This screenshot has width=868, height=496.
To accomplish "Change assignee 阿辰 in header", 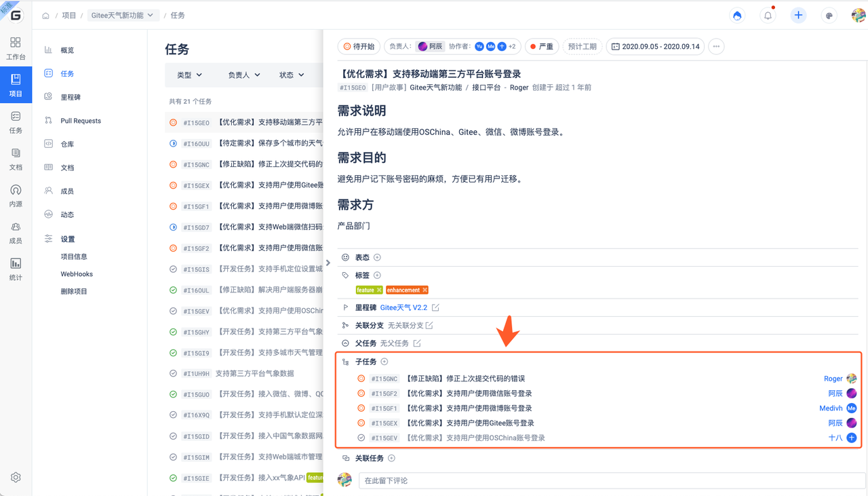I will pyautogui.click(x=430, y=47).
